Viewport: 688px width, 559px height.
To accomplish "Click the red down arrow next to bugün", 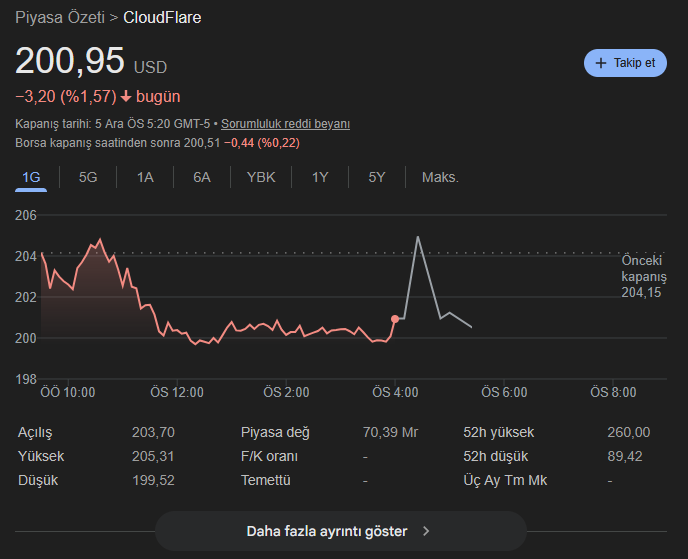I will (x=126, y=97).
